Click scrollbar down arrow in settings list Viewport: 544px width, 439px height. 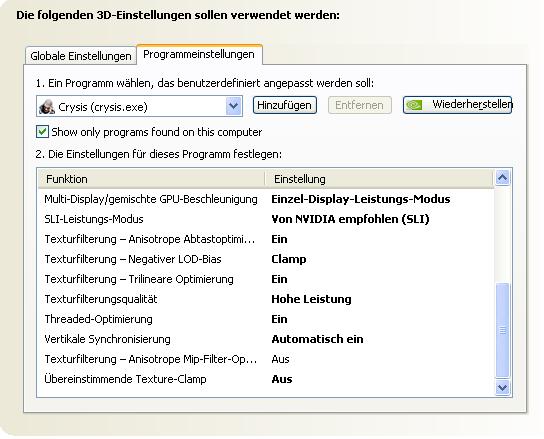(x=502, y=387)
